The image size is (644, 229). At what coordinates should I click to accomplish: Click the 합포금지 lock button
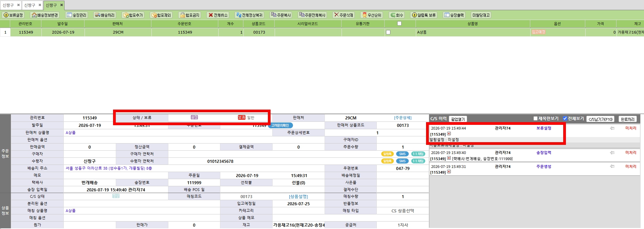189,15
